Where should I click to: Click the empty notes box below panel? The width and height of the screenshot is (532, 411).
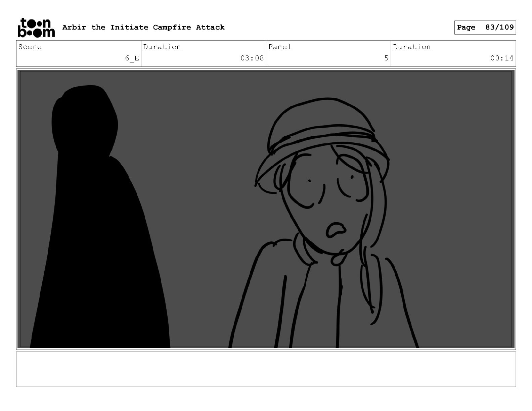point(266,369)
